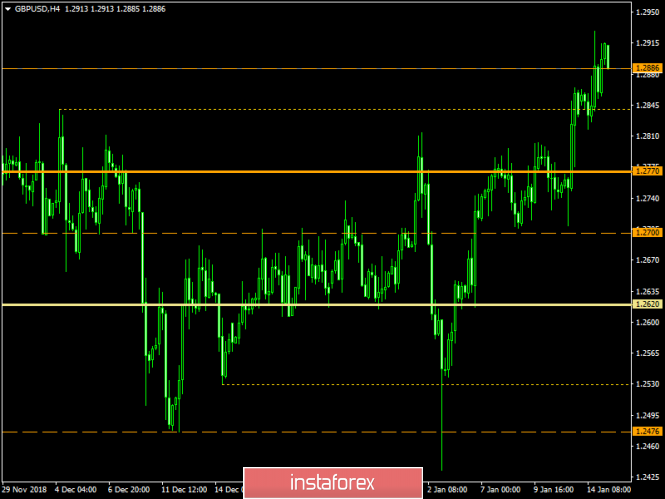Click the long-wick candle below 1.2476 line

[441, 440]
